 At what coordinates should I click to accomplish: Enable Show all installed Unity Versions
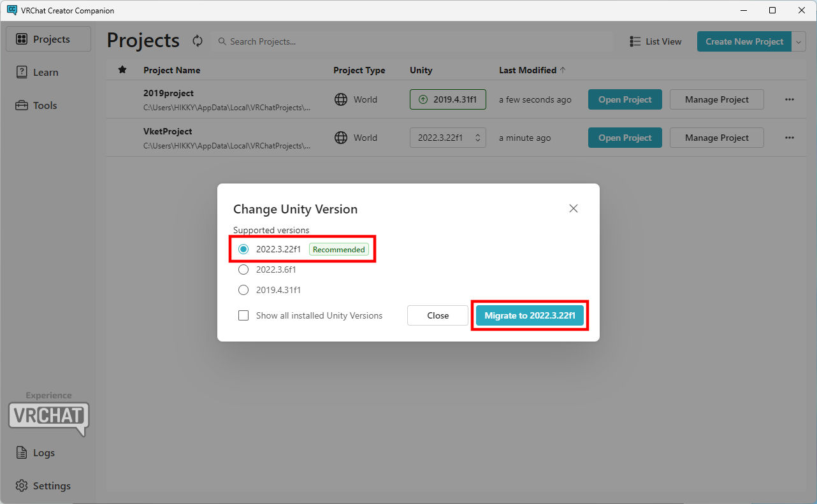click(243, 315)
